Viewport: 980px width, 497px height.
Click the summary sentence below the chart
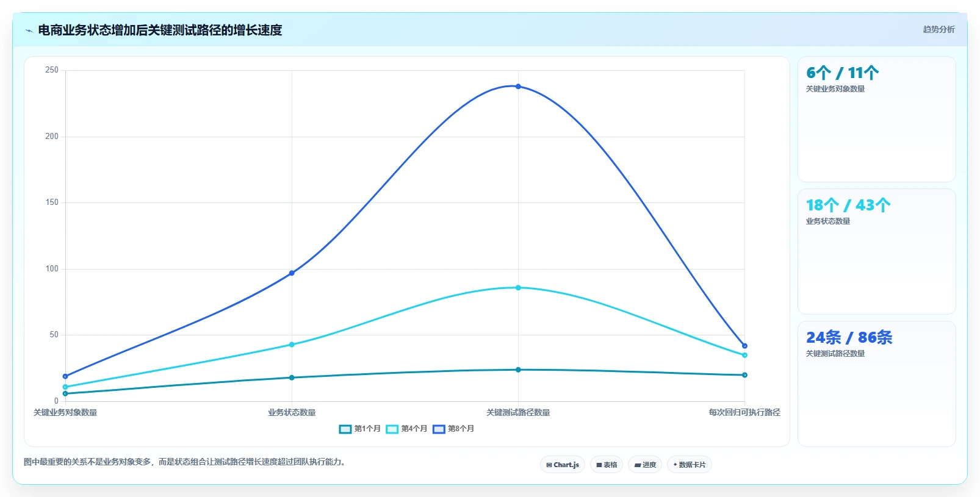(186, 462)
